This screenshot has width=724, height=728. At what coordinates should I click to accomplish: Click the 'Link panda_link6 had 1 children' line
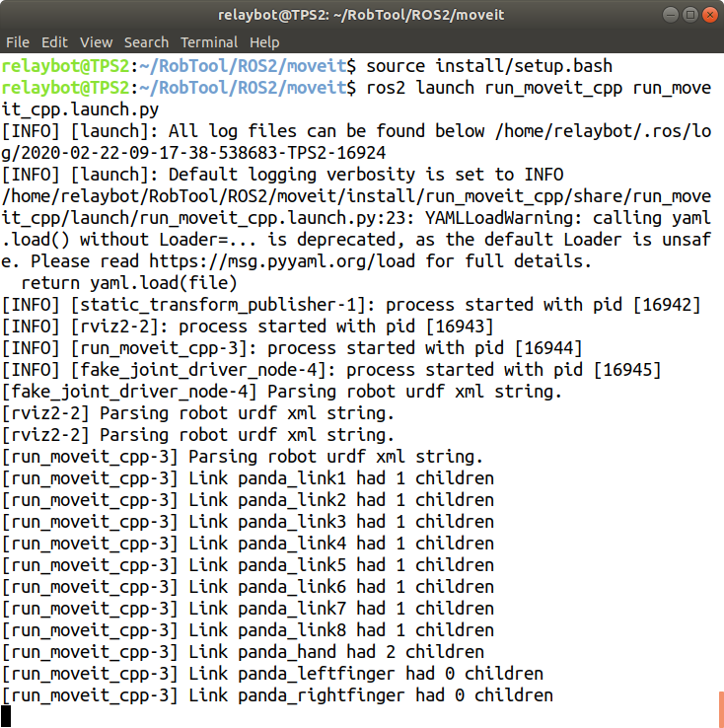pyautogui.click(x=248, y=587)
